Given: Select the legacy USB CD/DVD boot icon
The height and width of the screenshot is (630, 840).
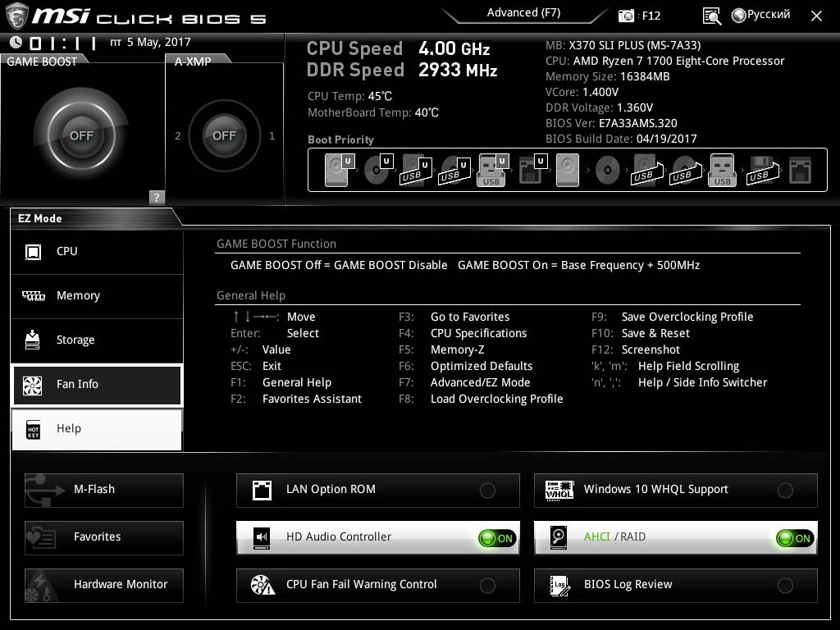Looking at the screenshot, I should [685, 170].
